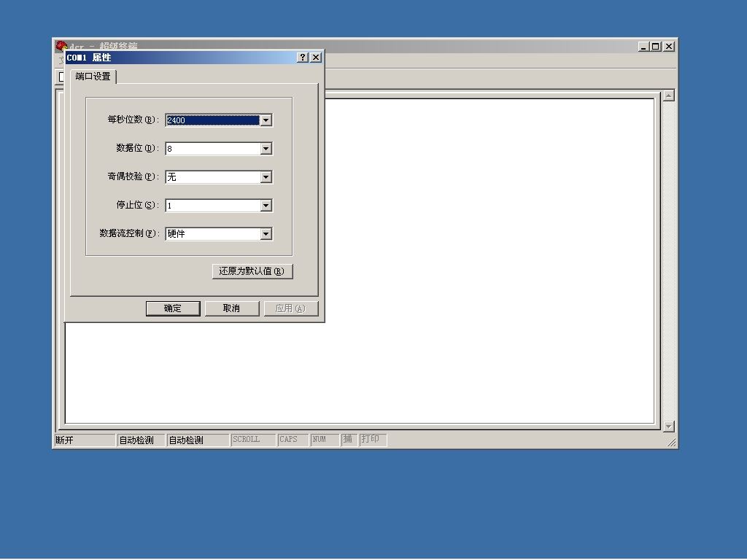Expand the stop bits (停止位) dropdown arrow
This screenshot has width=747, height=560.
[x=266, y=206]
